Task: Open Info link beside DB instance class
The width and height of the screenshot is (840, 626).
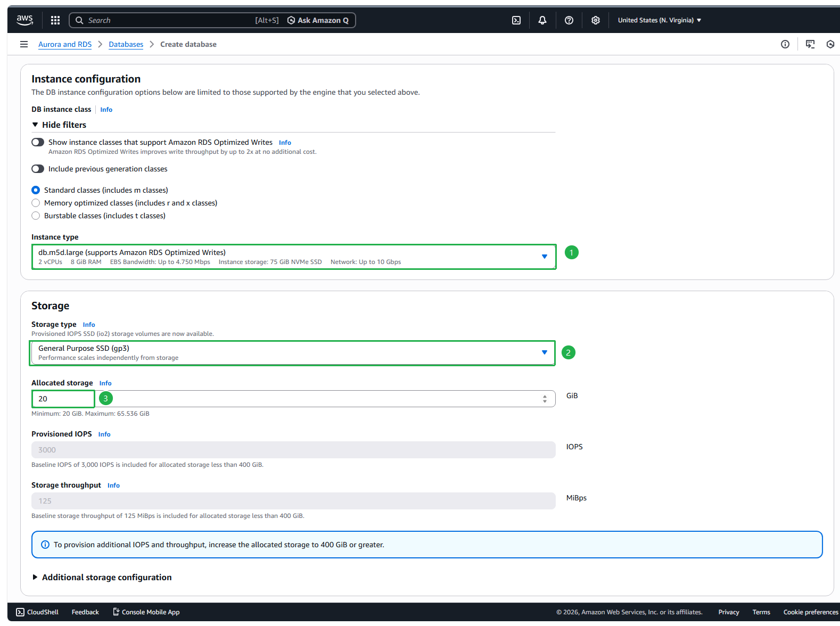Action: pos(106,110)
